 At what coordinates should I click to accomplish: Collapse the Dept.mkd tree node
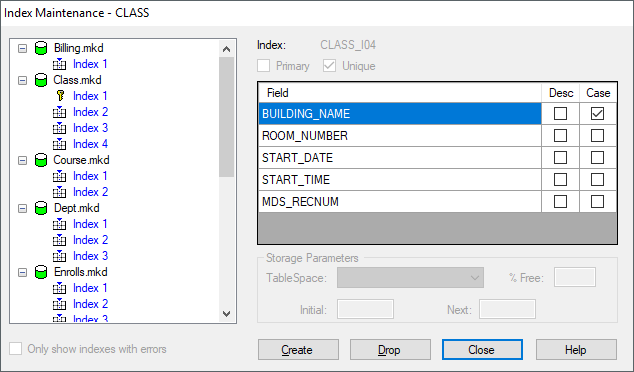pyautogui.click(x=23, y=208)
